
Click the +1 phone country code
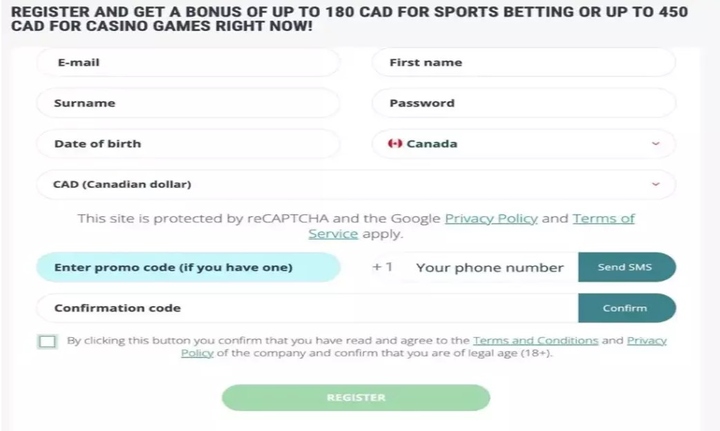point(383,267)
